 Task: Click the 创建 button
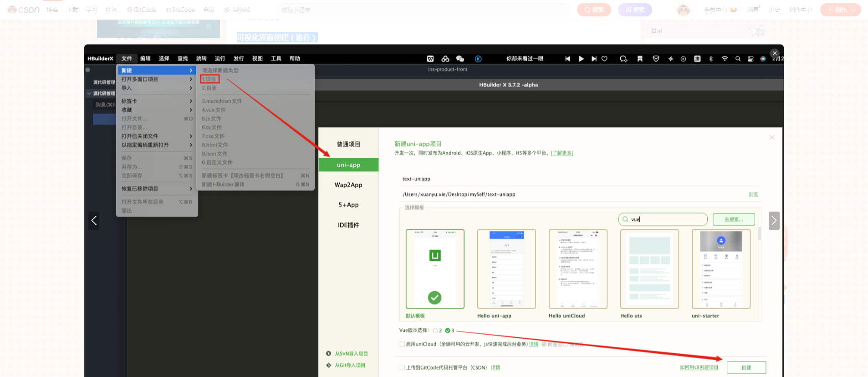(x=746, y=367)
